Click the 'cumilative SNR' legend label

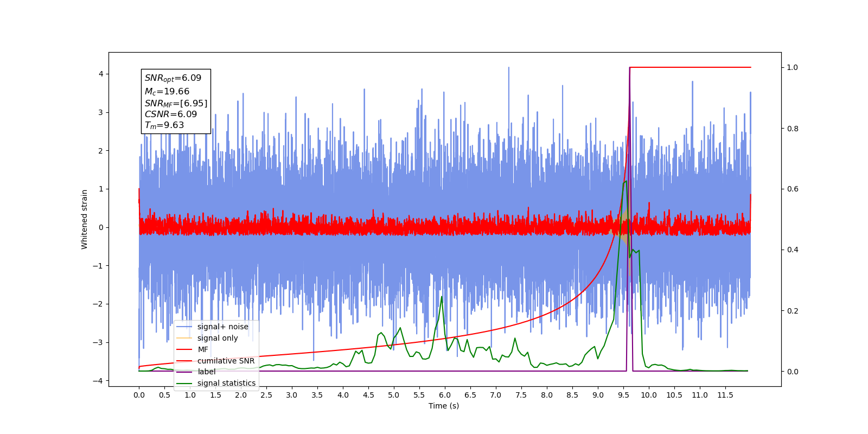click(x=226, y=361)
